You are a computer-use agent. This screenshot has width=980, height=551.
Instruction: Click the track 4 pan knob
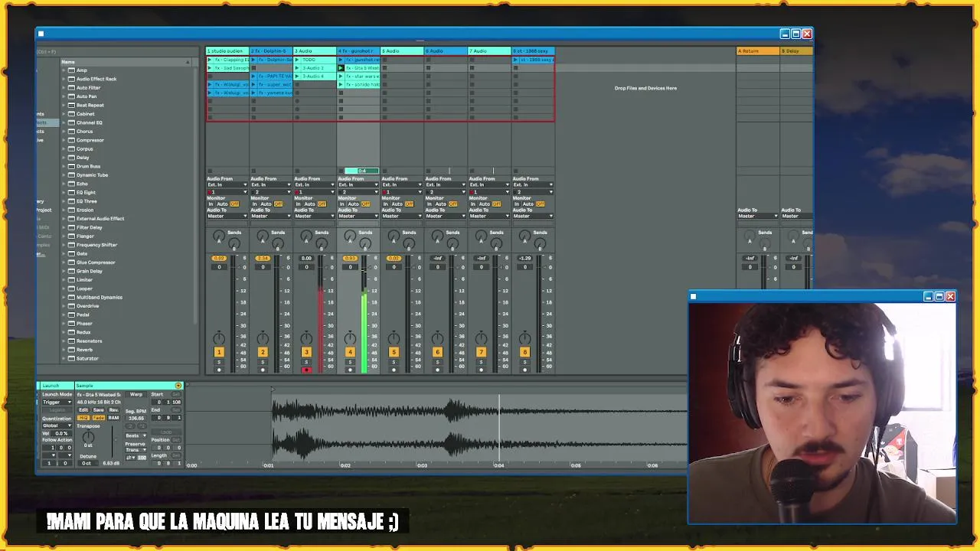[x=350, y=338]
